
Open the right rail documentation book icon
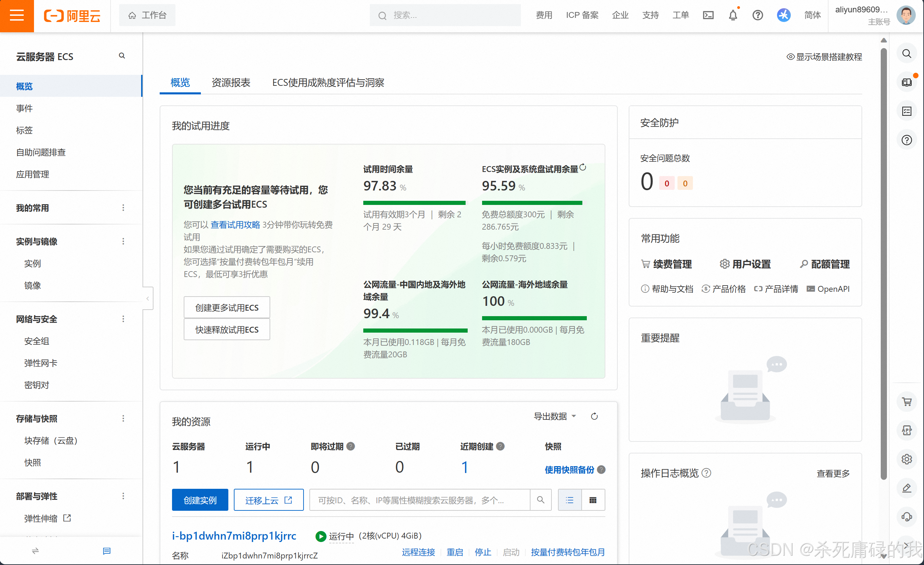click(906, 82)
